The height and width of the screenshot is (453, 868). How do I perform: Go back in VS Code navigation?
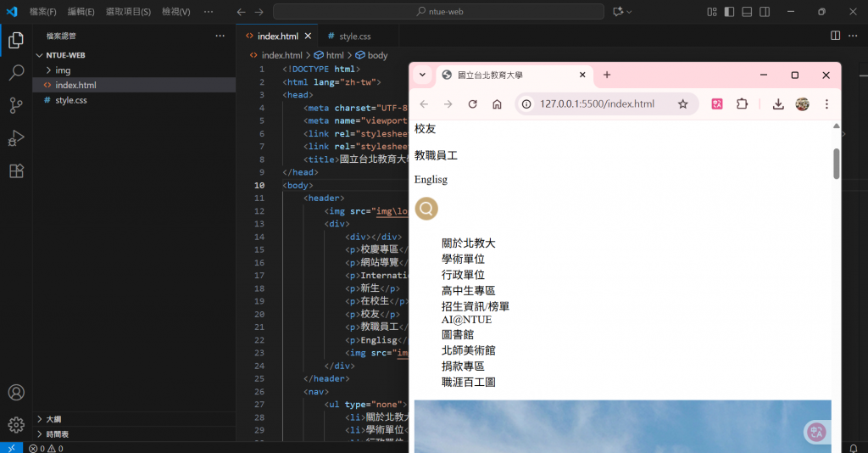point(241,12)
